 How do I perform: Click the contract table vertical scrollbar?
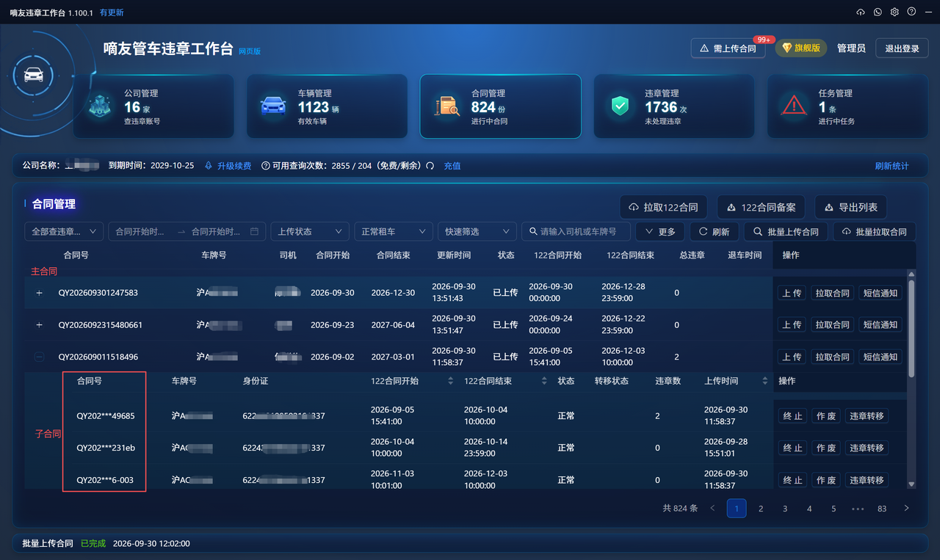click(911, 328)
